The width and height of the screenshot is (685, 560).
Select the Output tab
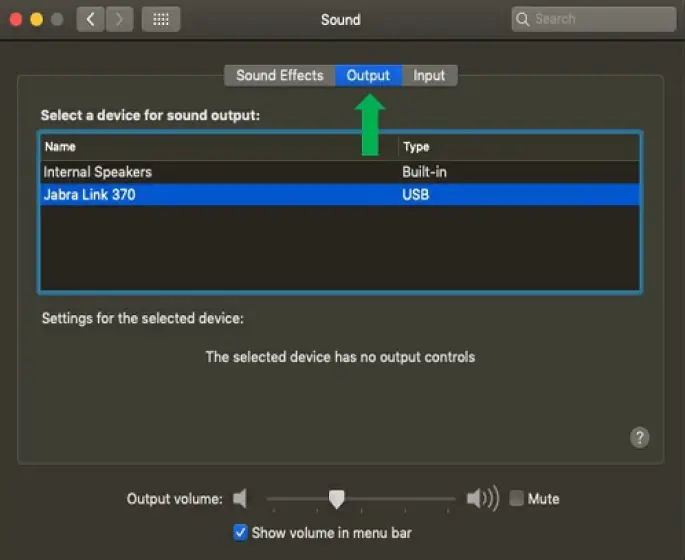point(368,75)
